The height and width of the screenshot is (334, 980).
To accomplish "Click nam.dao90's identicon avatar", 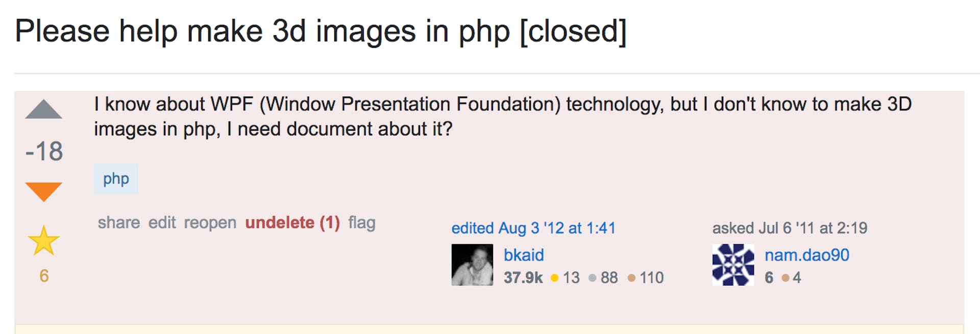I will (x=733, y=265).
